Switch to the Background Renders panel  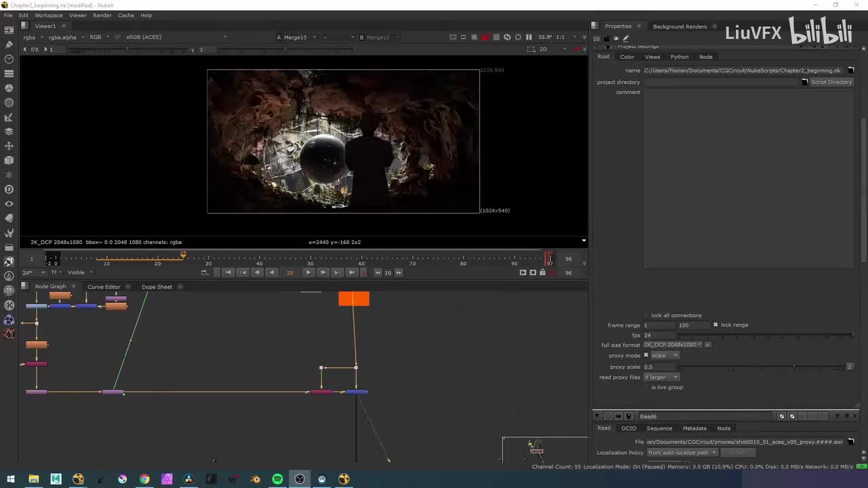(x=679, y=26)
